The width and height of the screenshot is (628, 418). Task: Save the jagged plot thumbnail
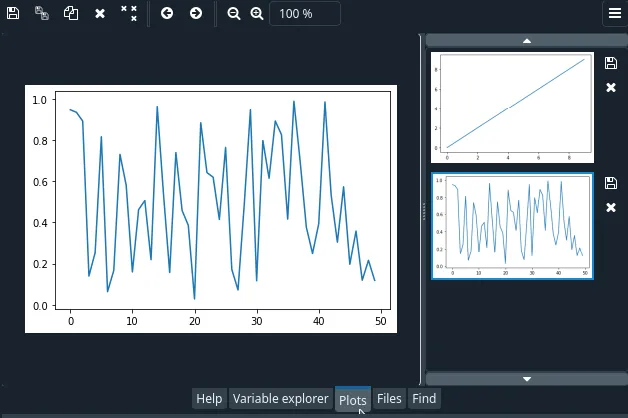611,183
